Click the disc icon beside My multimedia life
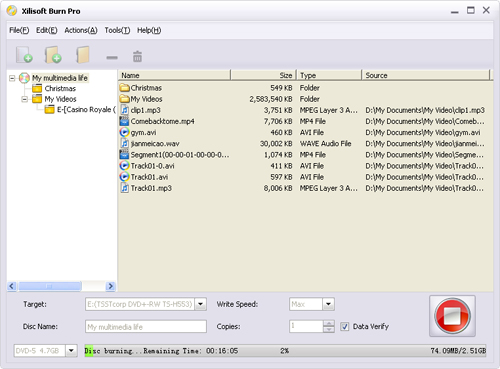 click(x=24, y=78)
